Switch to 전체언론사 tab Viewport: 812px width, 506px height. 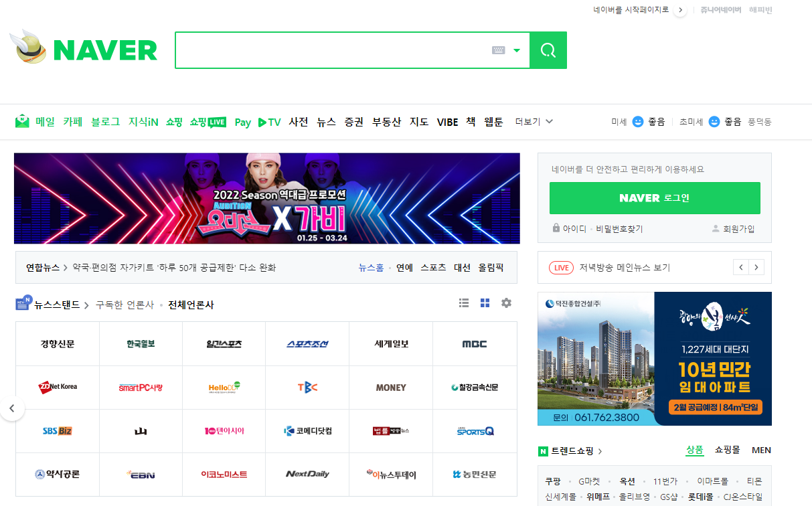pos(191,305)
